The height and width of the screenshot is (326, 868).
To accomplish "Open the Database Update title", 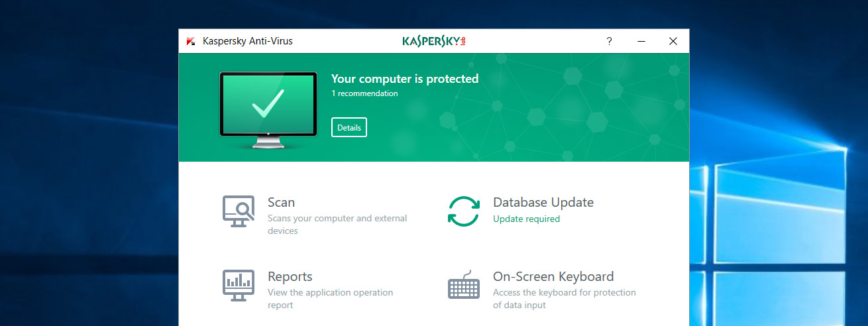I will [x=543, y=202].
